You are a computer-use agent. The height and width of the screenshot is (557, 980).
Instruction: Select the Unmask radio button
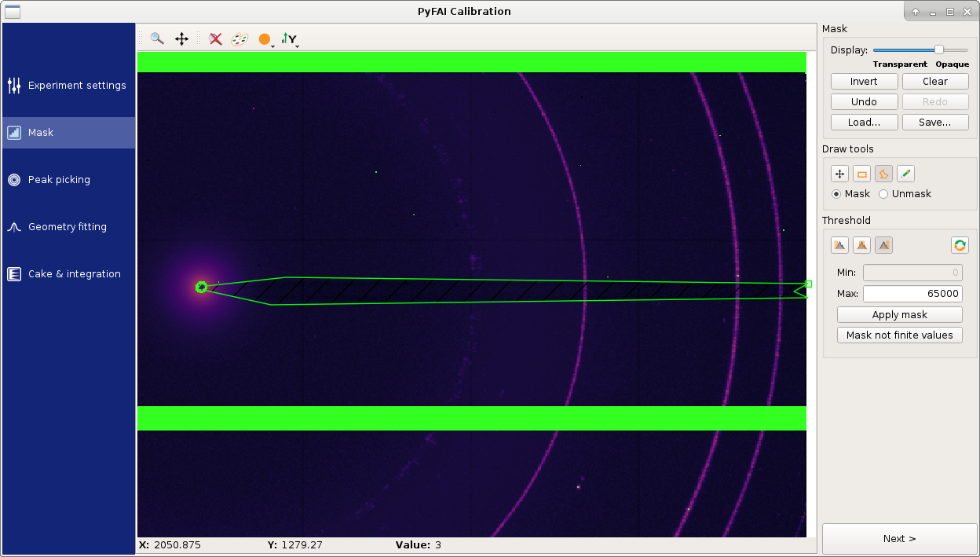pos(905,194)
